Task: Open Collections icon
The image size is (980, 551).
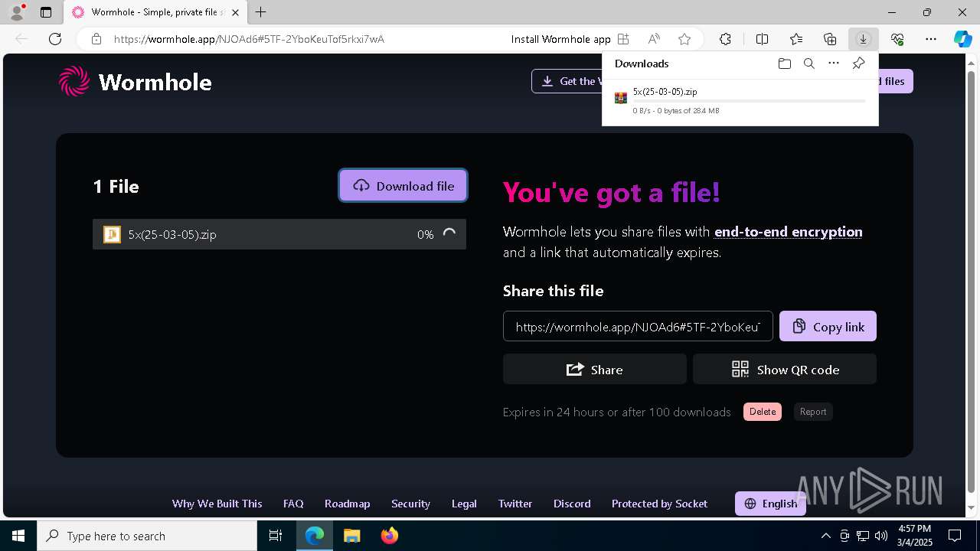Action: 830,39
